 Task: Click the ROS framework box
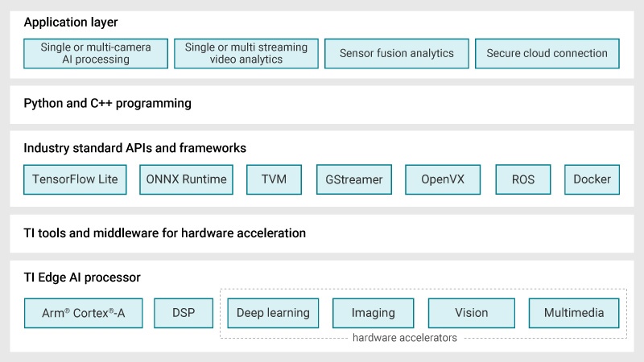[x=523, y=179]
